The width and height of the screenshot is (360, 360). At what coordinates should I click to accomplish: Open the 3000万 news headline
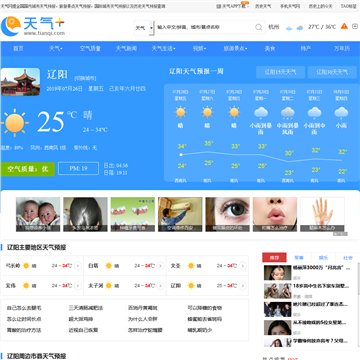[322, 268]
